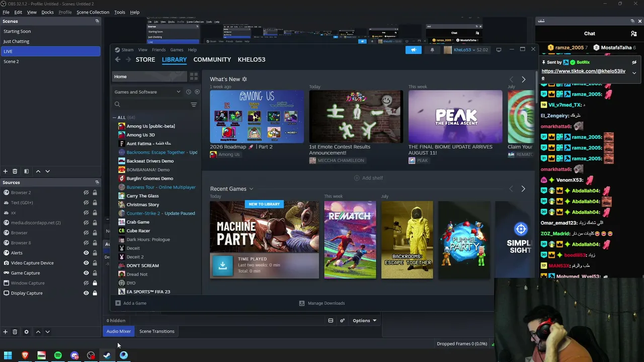This screenshot has height=362, width=644.
Task: Add a new source with plus icon
Action: (6, 332)
